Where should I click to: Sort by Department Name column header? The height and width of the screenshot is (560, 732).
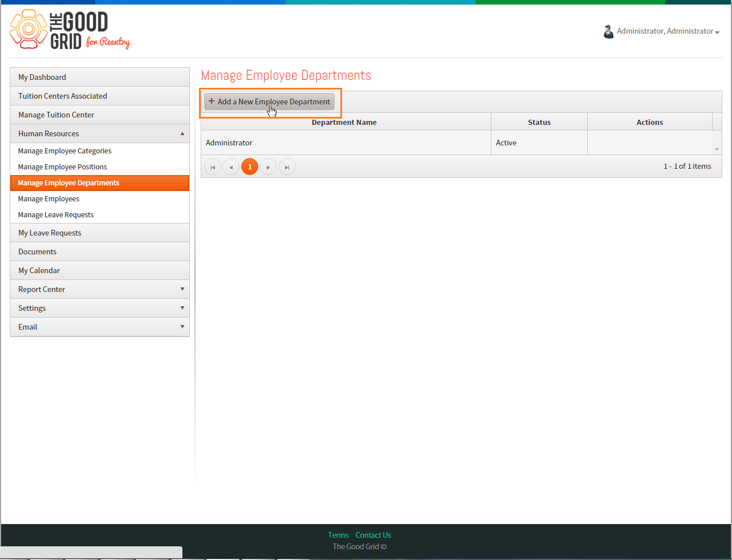point(344,122)
